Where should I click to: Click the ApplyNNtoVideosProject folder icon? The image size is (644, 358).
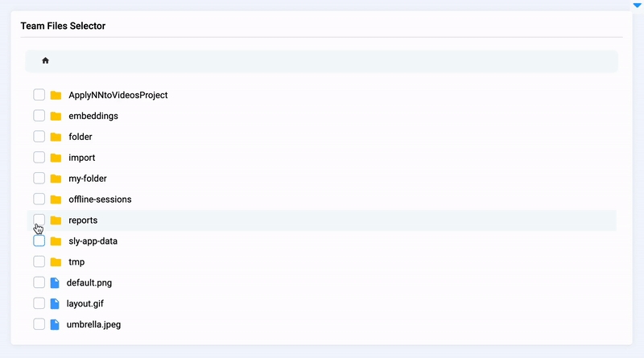[56, 95]
